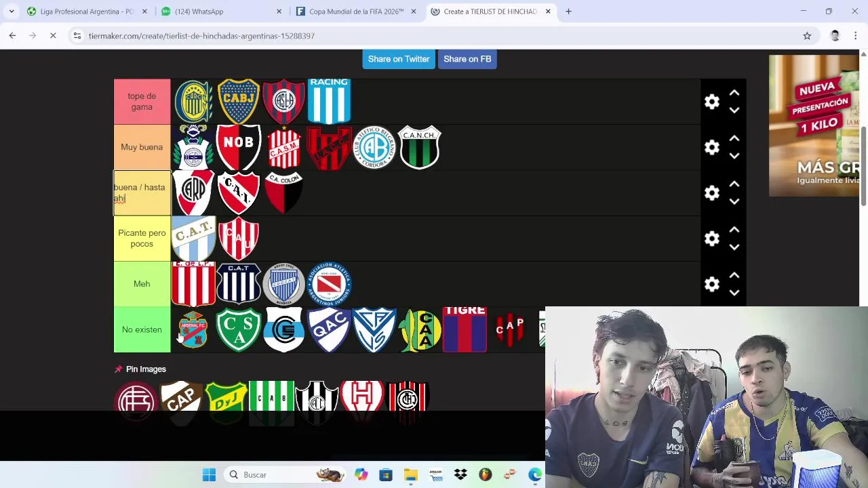Move buena / hasta ahí row up
Image resolution: width=868 pixels, height=488 pixels.
coord(734,184)
